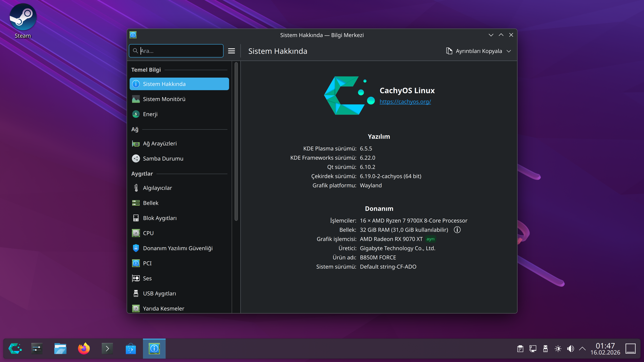The width and height of the screenshot is (644, 362).
Task: Open the Bellek memory page
Action: coord(179,203)
